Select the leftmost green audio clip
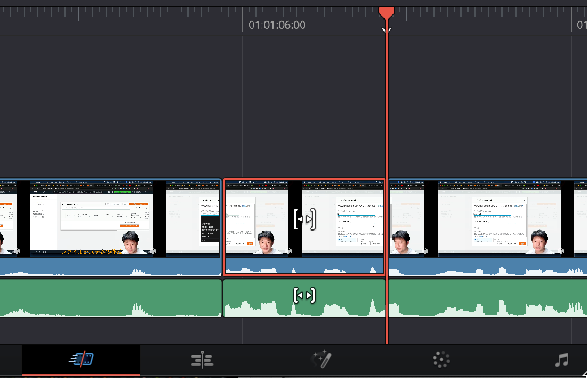This screenshot has height=378, width=587. click(110, 298)
